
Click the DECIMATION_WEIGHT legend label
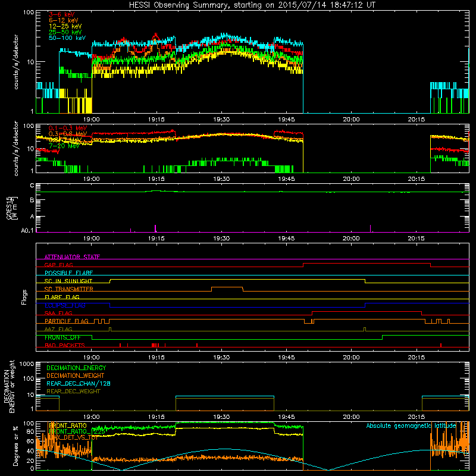tap(76, 375)
